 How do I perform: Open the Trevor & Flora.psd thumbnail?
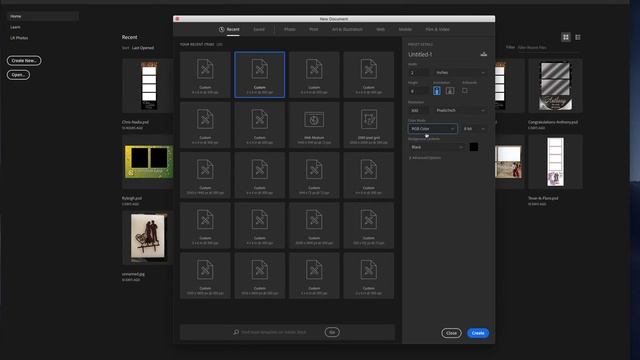(x=555, y=162)
